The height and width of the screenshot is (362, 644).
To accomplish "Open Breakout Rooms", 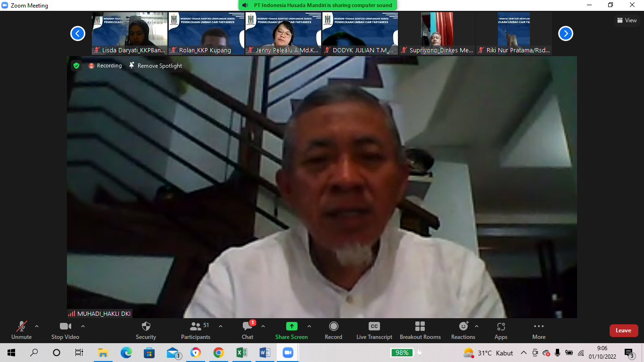I will click(420, 330).
